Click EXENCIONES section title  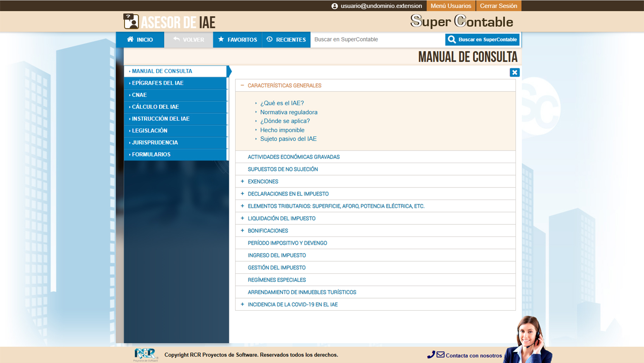[263, 181]
